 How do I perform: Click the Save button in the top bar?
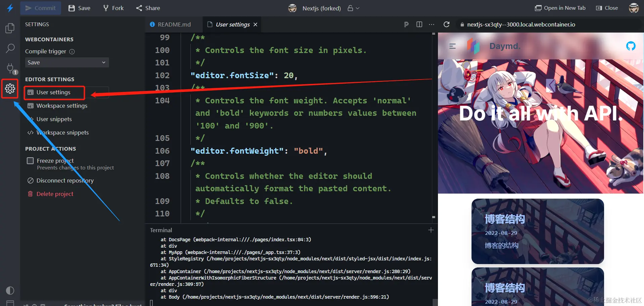click(x=79, y=8)
